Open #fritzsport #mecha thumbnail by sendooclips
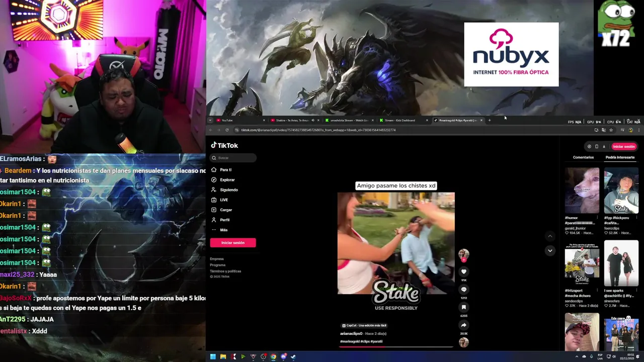 pos(582,263)
